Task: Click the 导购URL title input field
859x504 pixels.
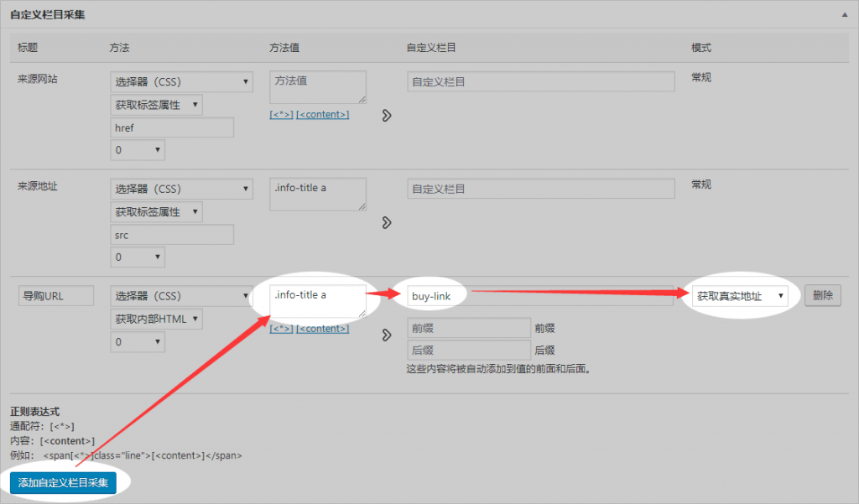Action: [x=55, y=296]
